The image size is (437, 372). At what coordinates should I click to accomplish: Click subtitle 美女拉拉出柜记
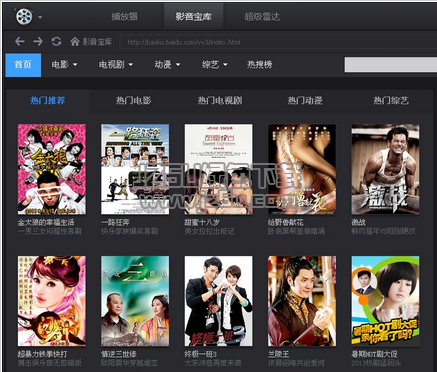[x=209, y=231]
